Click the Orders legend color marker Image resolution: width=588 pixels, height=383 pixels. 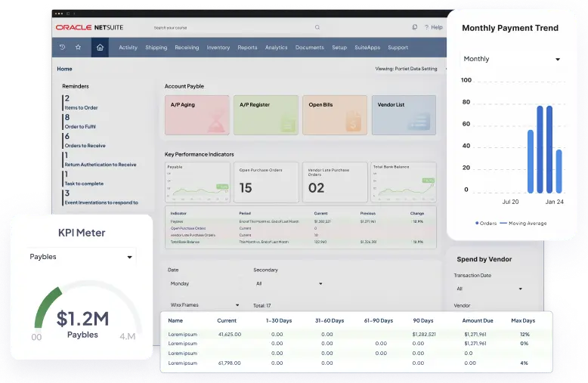click(x=477, y=224)
